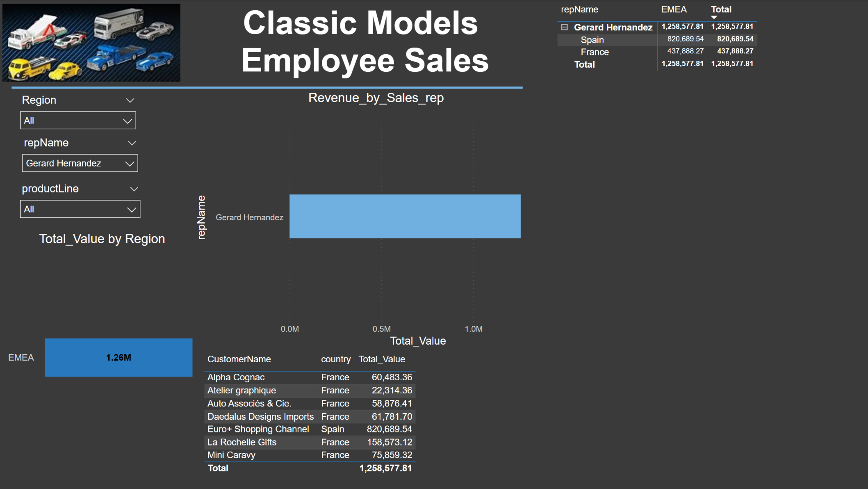Click the EMEA axis label on region chart
868x489 pixels.
coord(21,358)
